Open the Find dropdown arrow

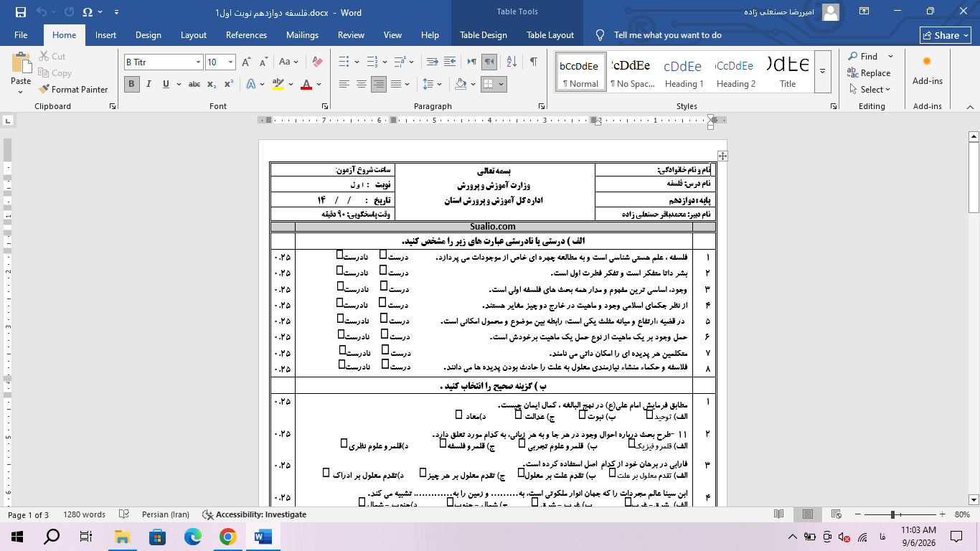[890, 56]
